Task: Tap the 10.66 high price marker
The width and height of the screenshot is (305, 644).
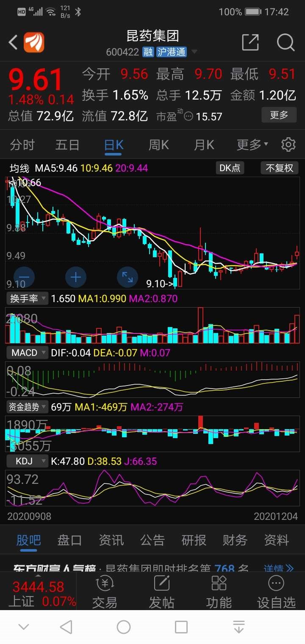Action: point(25,183)
